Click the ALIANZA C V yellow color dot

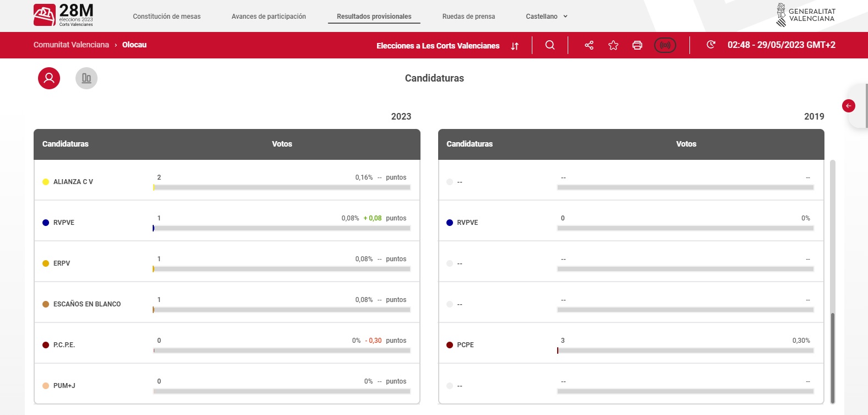[x=46, y=182]
